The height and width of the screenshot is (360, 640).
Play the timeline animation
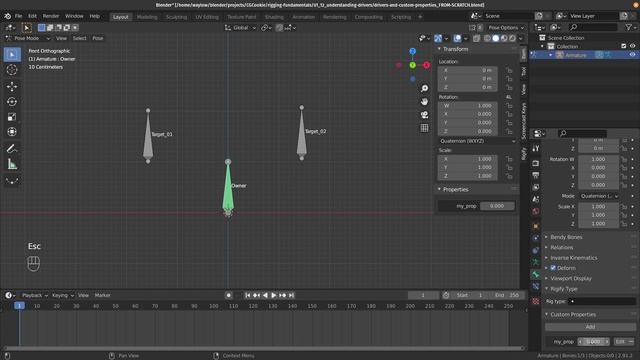pyautogui.click(x=274, y=295)
